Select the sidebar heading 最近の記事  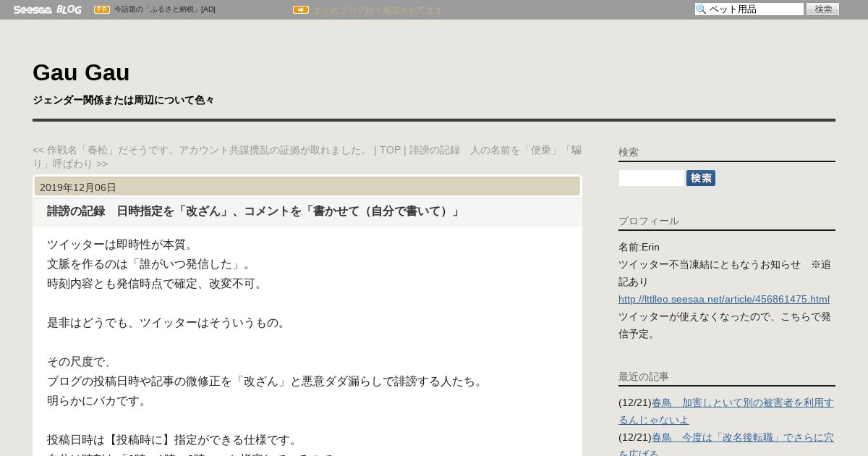(644, 376)
